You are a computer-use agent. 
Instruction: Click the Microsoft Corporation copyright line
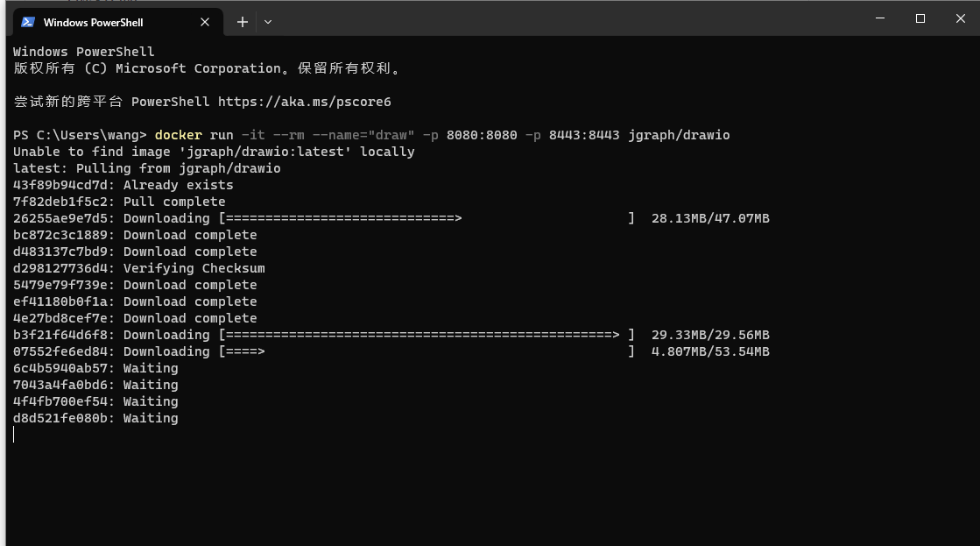click(x=207, y=68)
